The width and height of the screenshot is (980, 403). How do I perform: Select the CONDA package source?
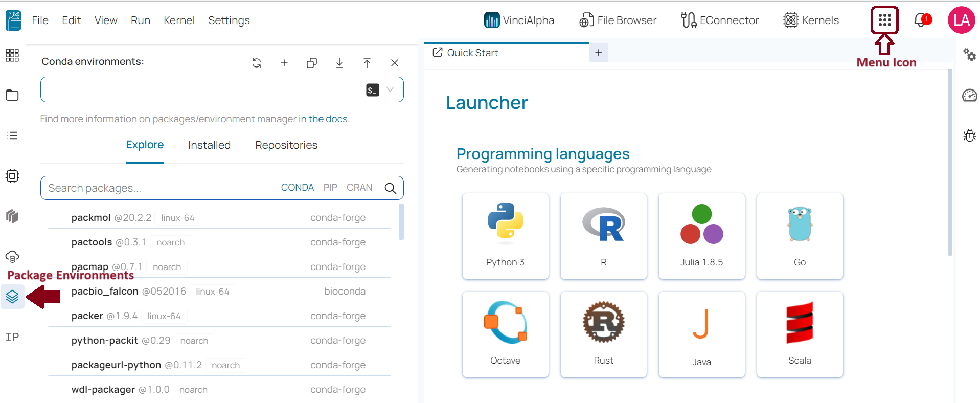pos(298,188)
